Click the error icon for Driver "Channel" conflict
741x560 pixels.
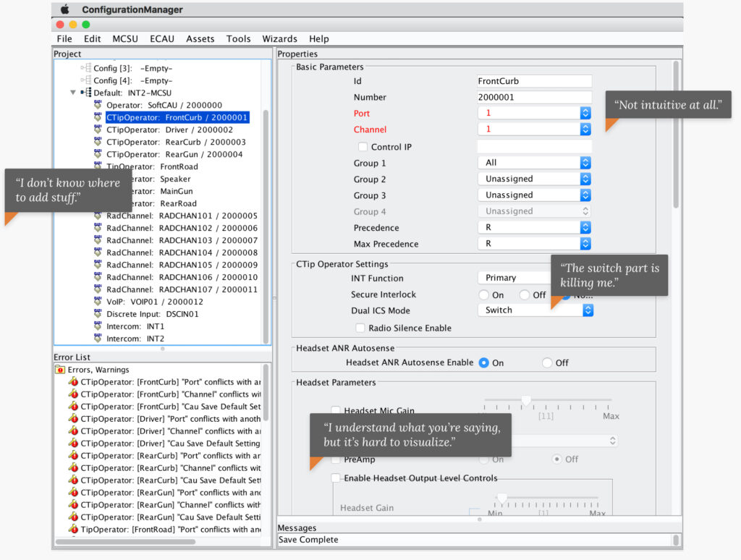tap(73, 431)
